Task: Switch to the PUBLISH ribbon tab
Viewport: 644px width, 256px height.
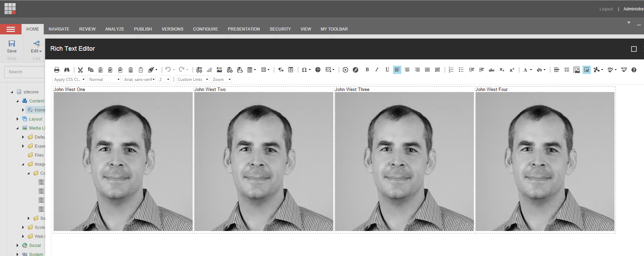Action: click(143, 29)
